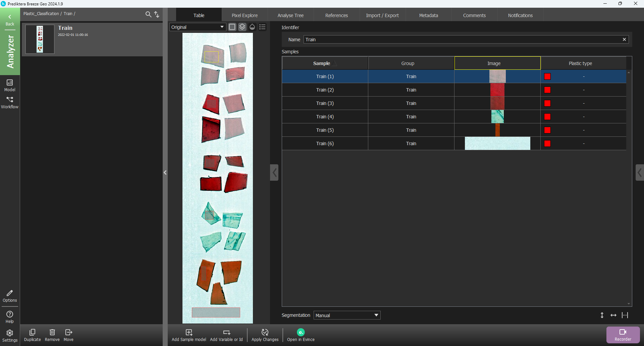
Task: Toggle the layers overlay button
Action: tap(242, 27)
